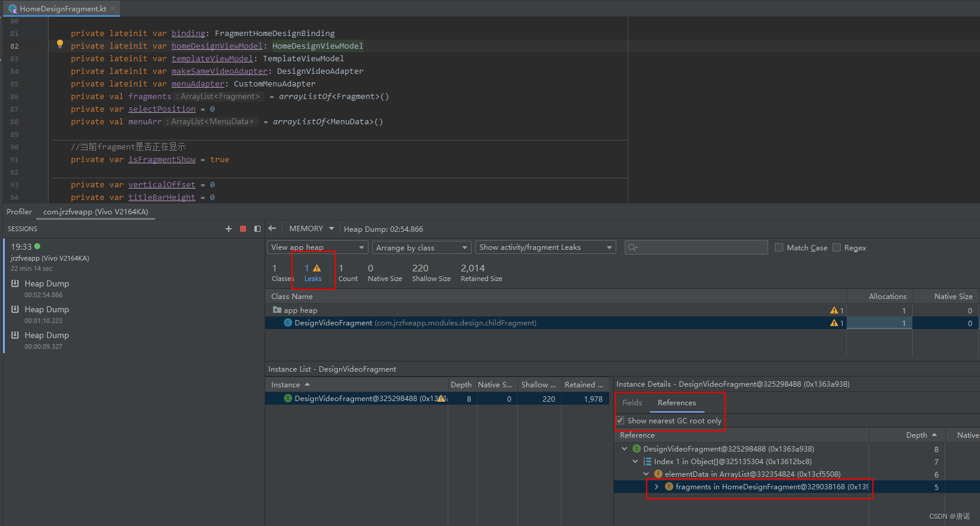Screen dimensions: 980x526
Task: Sort instances by Shallow size column
Action: pyautogui.click(x=538, y=384)
